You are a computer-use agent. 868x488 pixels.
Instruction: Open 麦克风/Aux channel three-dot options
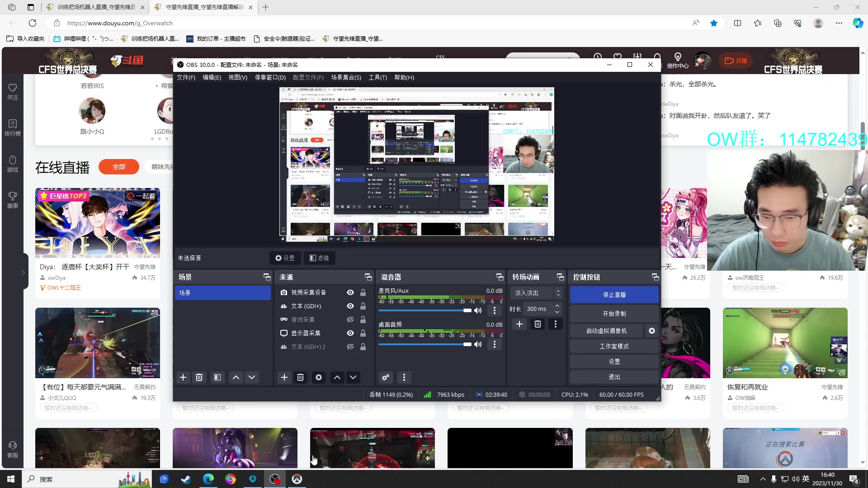coord(495,310)
